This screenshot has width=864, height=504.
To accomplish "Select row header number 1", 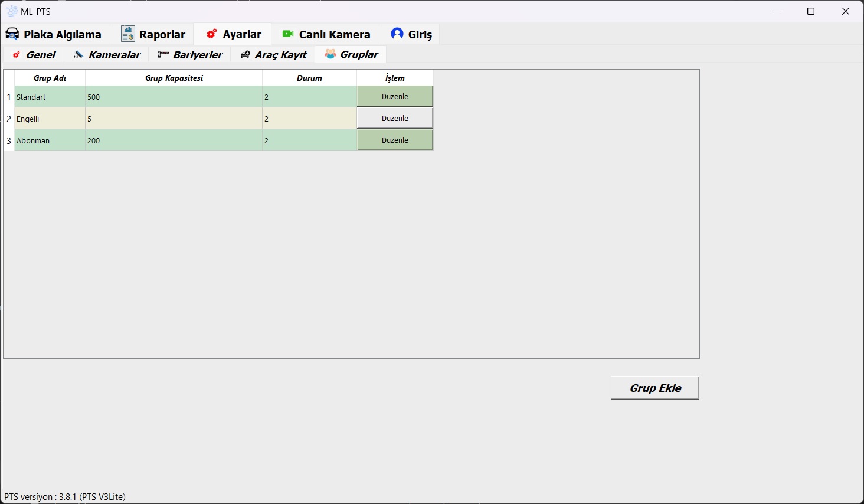I will [x=9, y=97].
